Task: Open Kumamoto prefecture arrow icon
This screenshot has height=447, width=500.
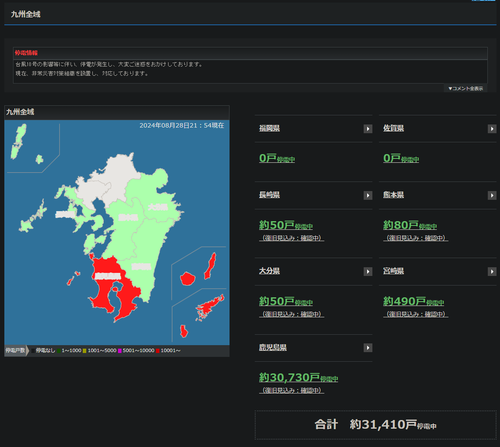Action: point(492,195)
